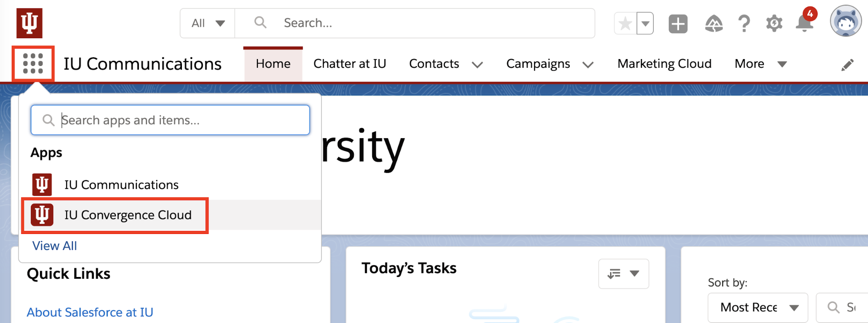Viewport: 868px width, 323px height.
Task: Open the More navigation dropdown
Action: [760, 64]
